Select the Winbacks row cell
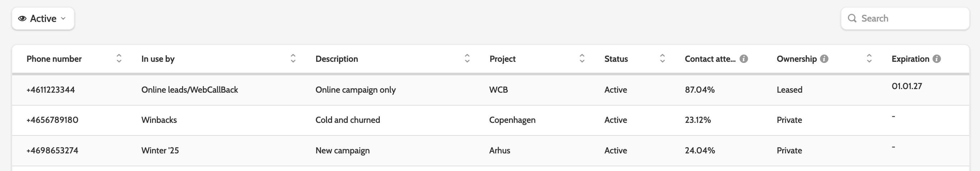The image size is (980, 171). coord(159,120)
